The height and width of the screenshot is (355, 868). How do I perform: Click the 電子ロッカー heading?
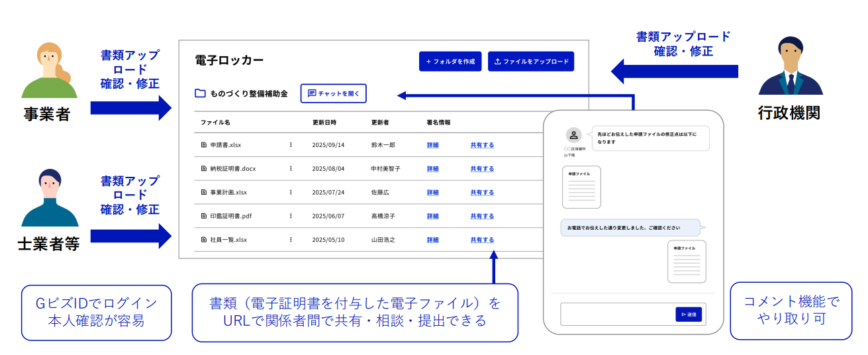click(x=229, y=60)
